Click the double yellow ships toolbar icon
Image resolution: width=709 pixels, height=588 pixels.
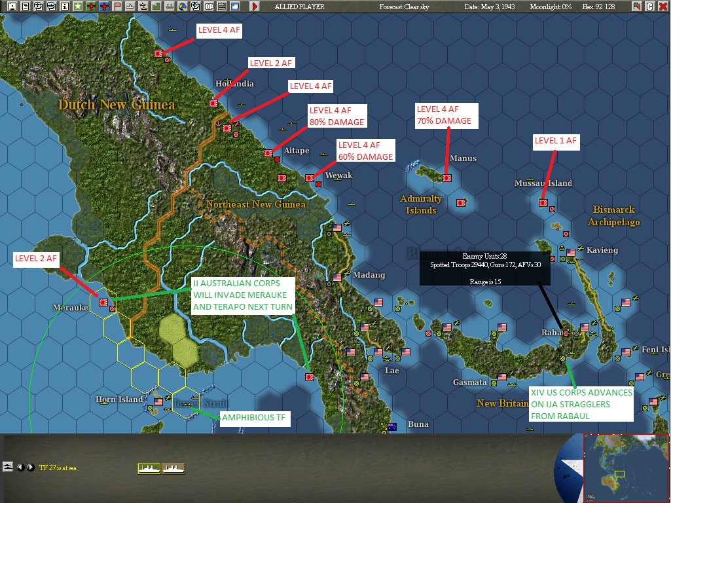click(143, 7)
